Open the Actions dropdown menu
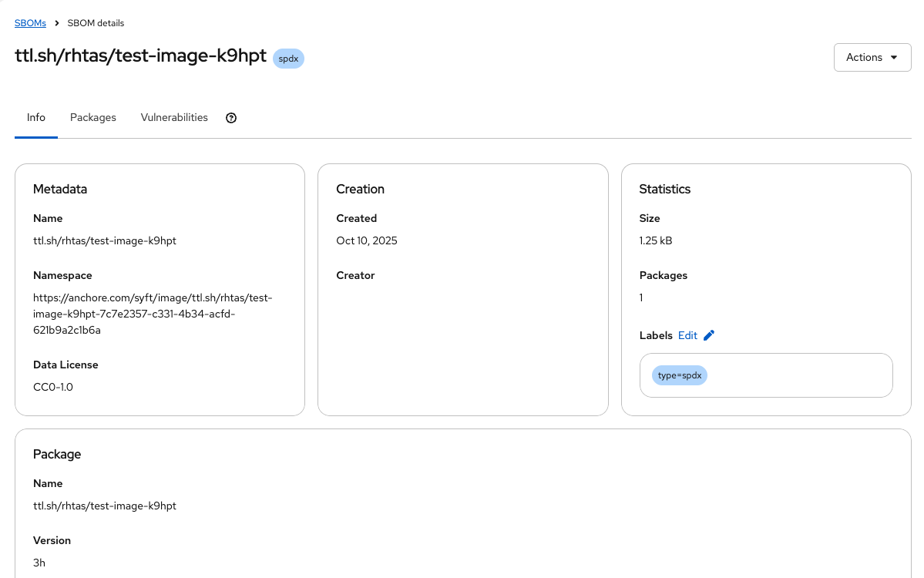Screen dimensions: 924x578 pos(872,58)
